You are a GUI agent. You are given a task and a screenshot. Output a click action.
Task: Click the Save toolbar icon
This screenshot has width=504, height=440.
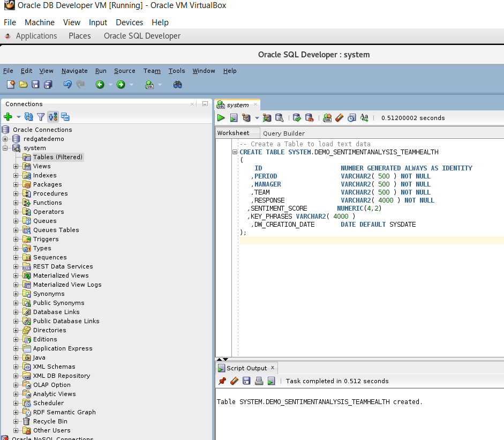[x=35, y=85]
